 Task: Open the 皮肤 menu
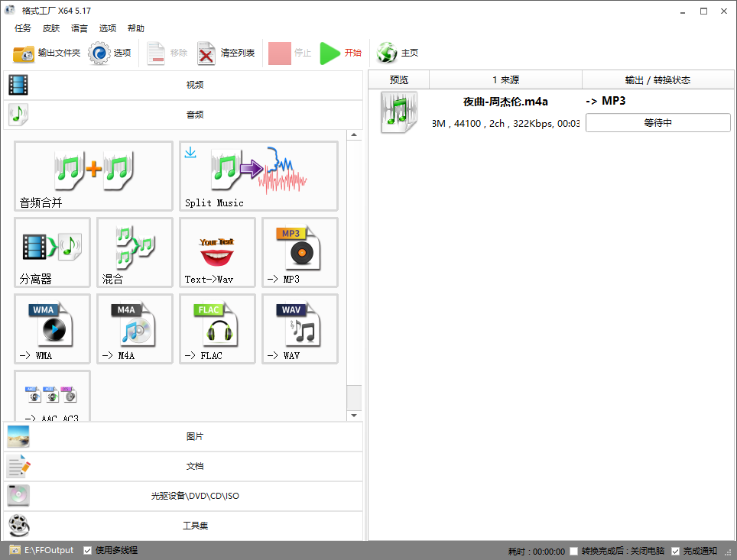[51, 28]
